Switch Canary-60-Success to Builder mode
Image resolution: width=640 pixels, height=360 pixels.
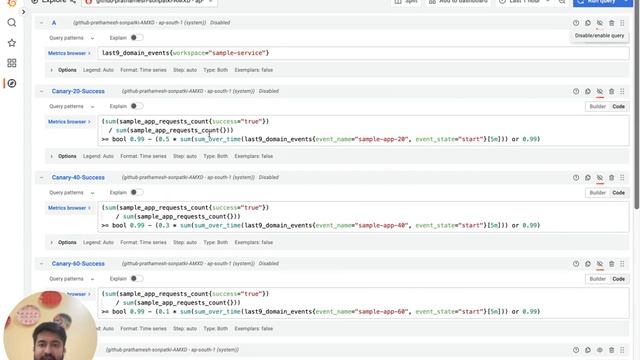point(598,279)
